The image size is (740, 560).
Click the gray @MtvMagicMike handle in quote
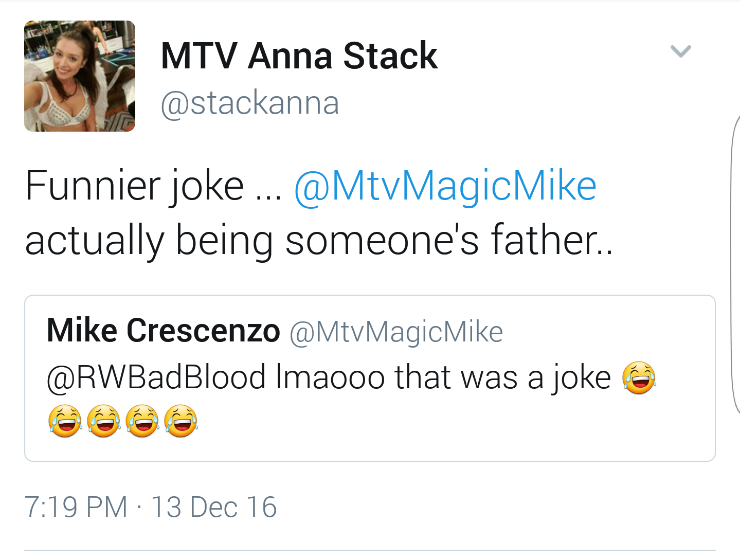tap(396, 332)
